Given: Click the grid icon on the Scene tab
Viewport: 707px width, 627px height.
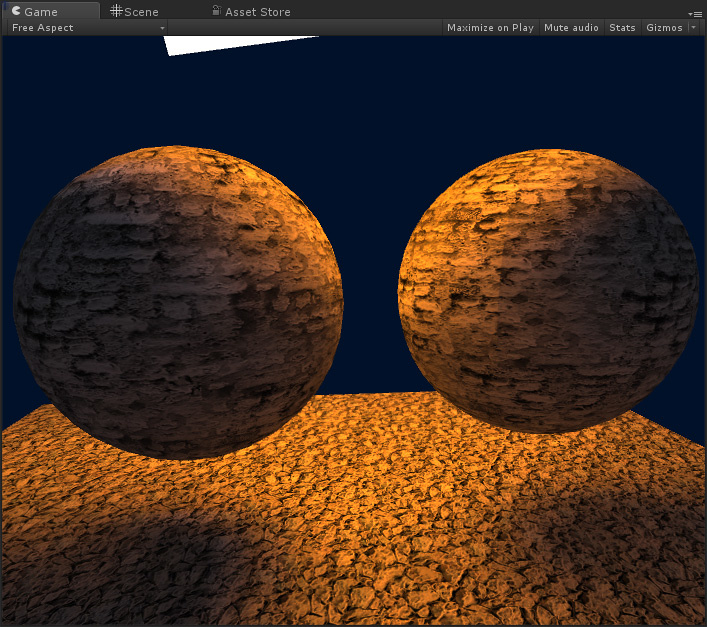Looking at the screenshot, I should point(116,11).
